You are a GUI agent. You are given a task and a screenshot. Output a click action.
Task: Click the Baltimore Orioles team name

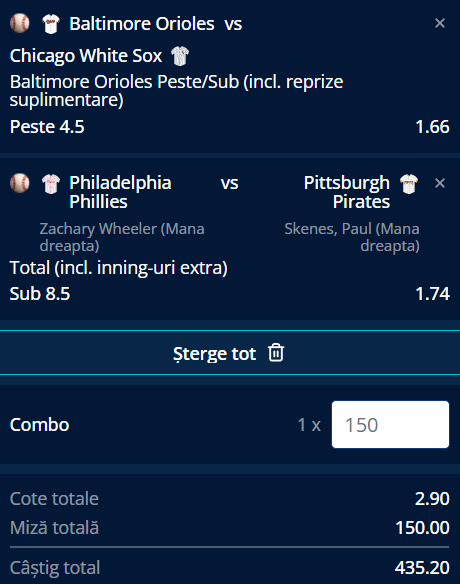pyautogui.click(x=142, y=24)
